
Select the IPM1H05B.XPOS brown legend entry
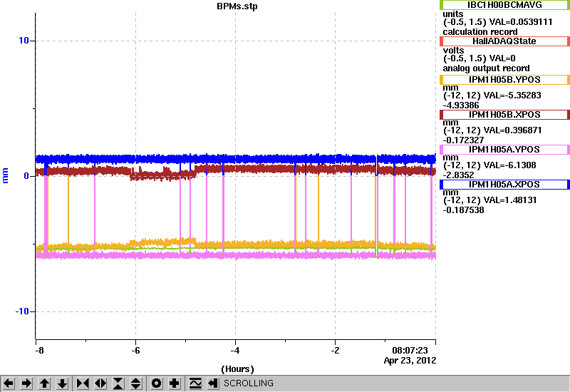coord(504,115)
